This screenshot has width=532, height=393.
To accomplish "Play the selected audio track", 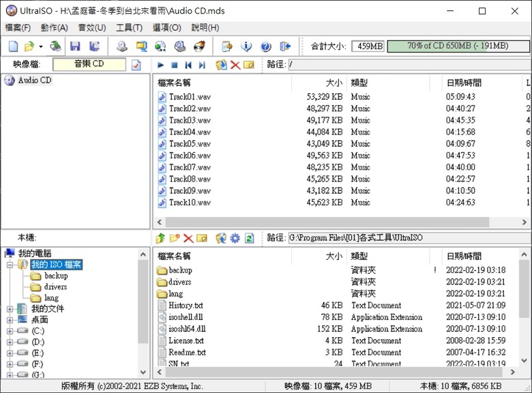I will point(160,65).
